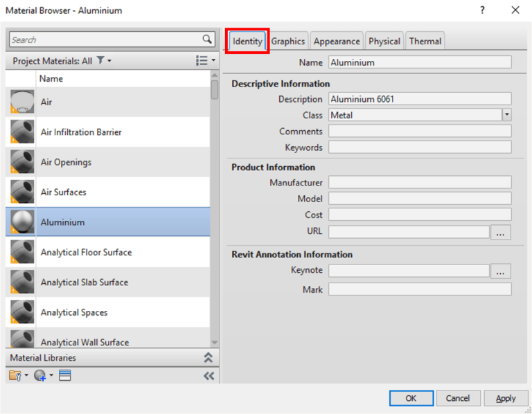The width and height of the screenshot is (532, 414).
Task: Switch to the Physical tab
Action: tap(384, 42)
